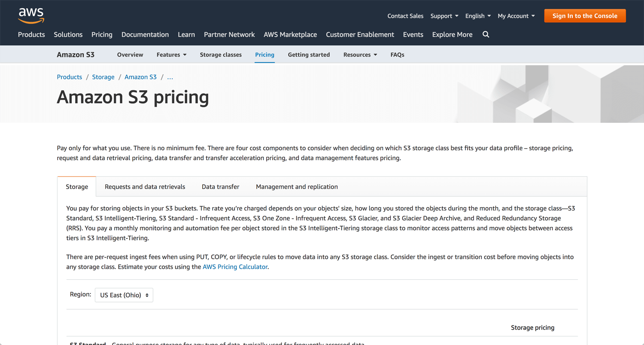Open the Support dropdown menu
The width and height of the screenshot is (644, 345).
click(x=444, y=16)
